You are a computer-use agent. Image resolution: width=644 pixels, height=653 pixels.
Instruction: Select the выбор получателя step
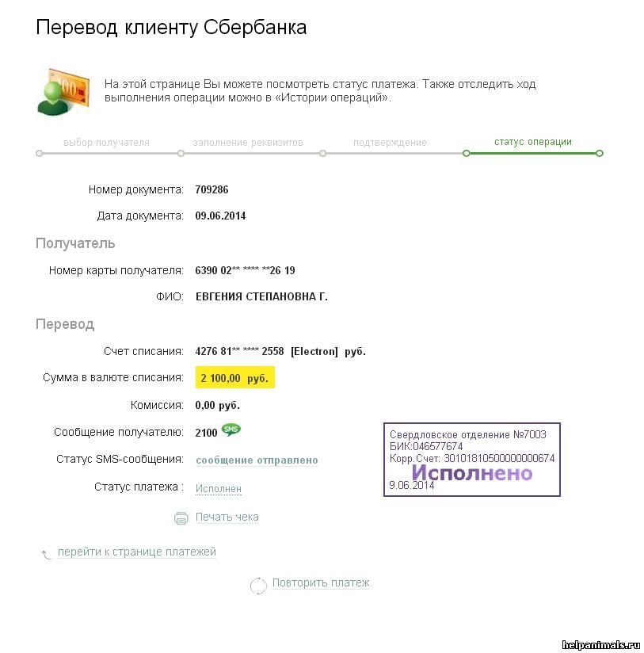pos(106,143)
